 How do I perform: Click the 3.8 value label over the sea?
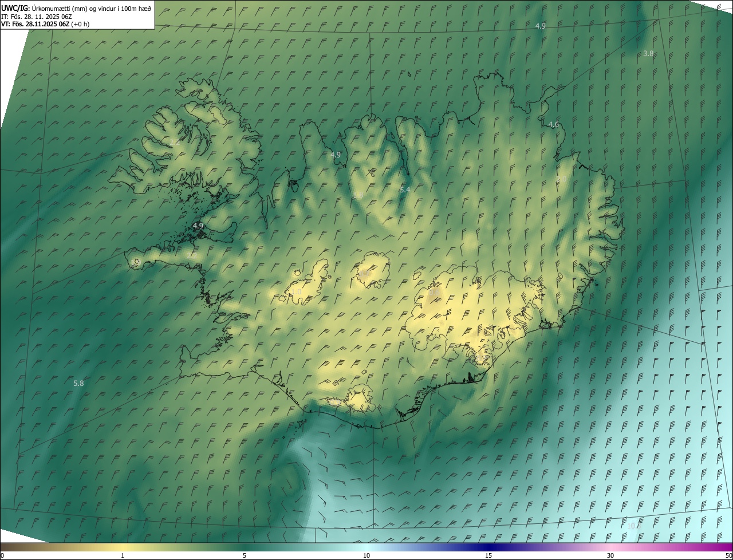click(648, 53)
